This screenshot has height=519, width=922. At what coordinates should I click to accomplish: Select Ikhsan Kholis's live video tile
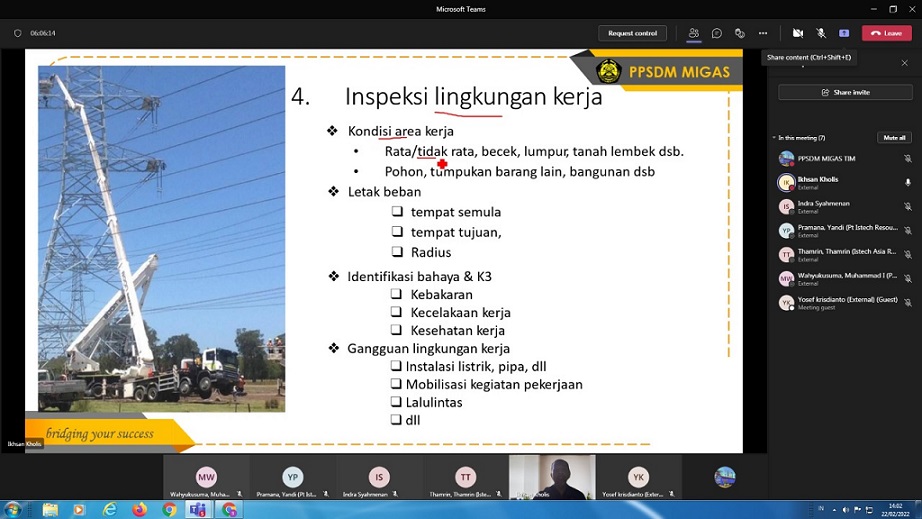click(552, 477)
